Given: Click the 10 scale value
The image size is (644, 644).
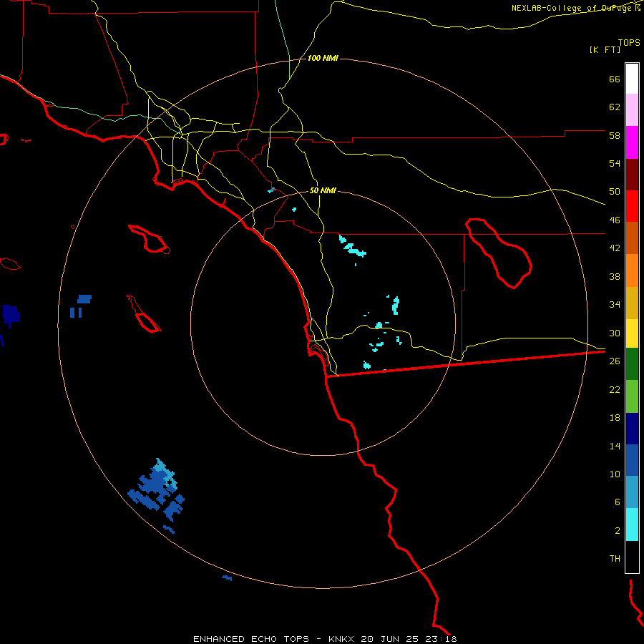Looking at the screenshot, I should click(615, 474).
